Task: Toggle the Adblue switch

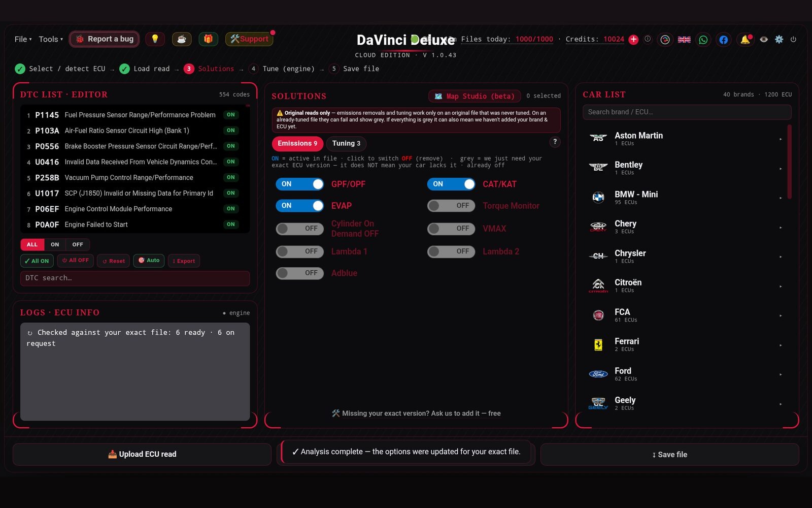Action: 299,273
